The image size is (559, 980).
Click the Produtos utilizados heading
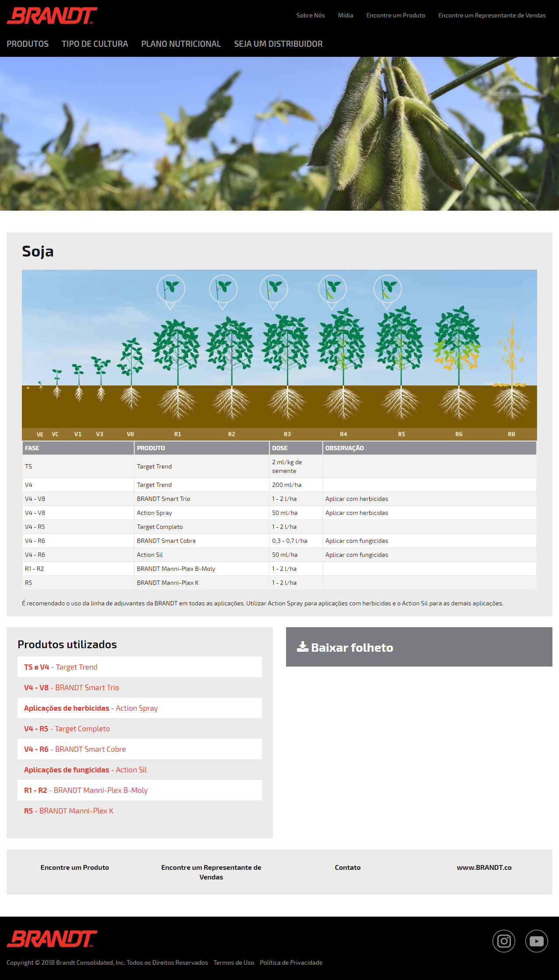click(67, 644)
